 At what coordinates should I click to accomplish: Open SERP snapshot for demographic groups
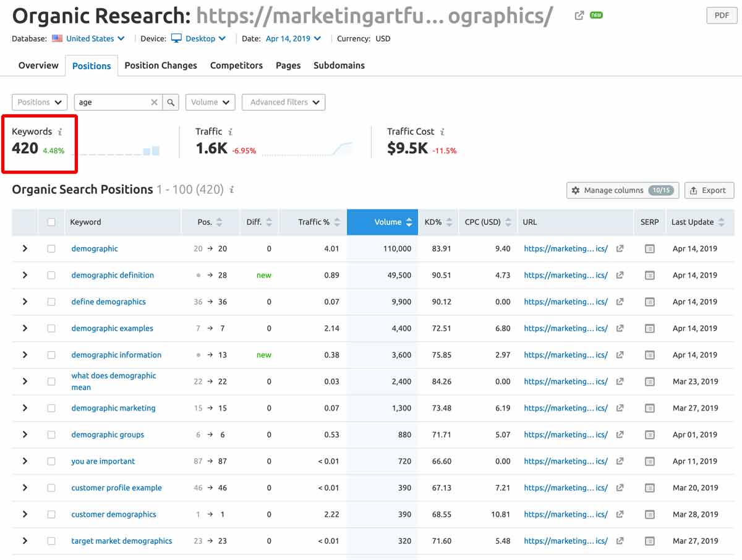point(649,435)
